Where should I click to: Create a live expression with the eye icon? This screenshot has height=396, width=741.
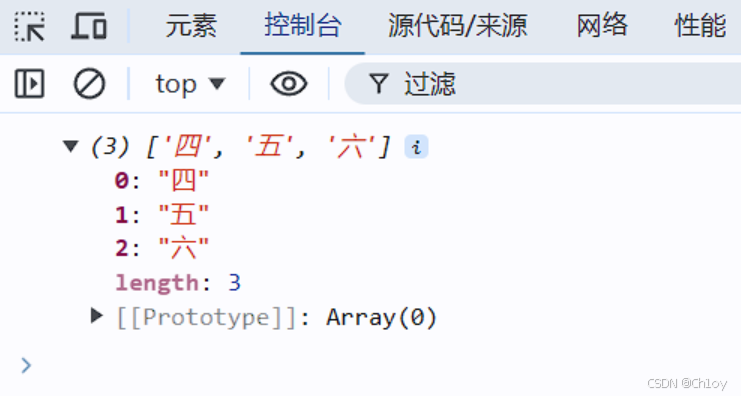289,84
